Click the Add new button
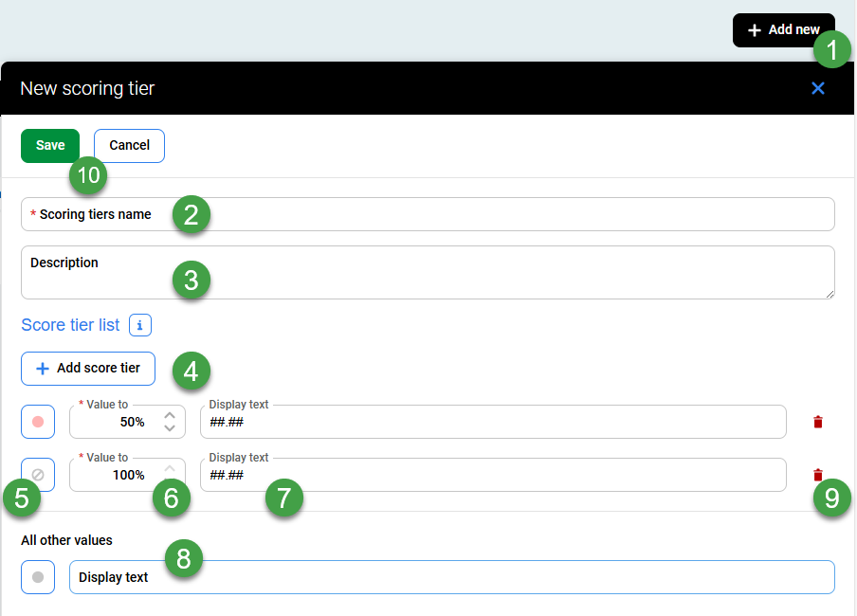857x616 pixels. click(x=782, y=30)
